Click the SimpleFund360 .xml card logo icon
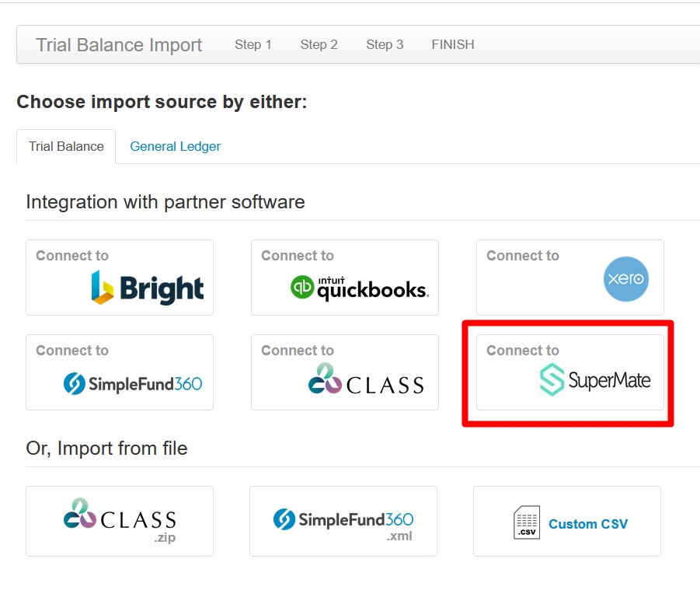The image size is (700, 611). tap(284, 519)
